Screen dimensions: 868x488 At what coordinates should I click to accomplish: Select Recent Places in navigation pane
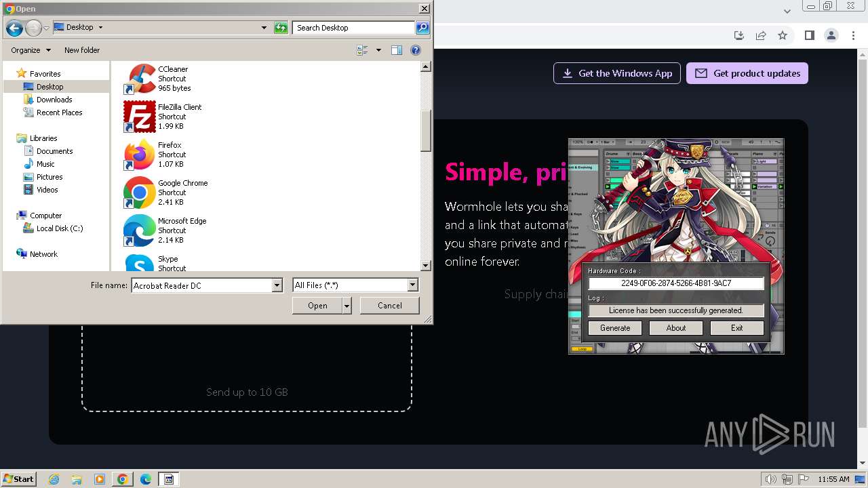(x=60, y=113)
